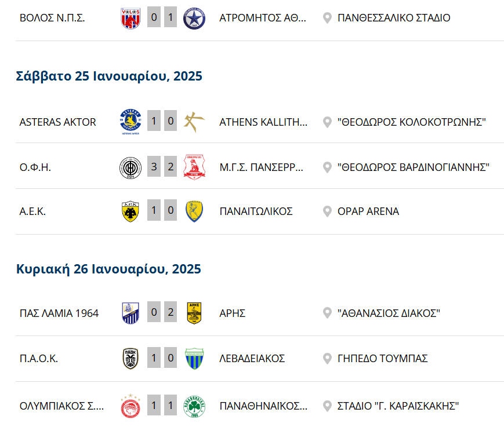Click the Panathinaikos green shamrock logo

tap(194, 407)
